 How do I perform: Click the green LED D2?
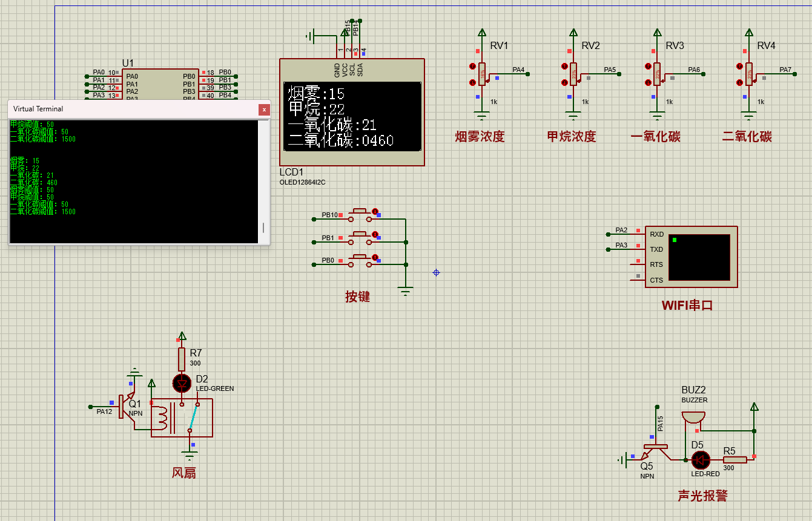(182, 383)
